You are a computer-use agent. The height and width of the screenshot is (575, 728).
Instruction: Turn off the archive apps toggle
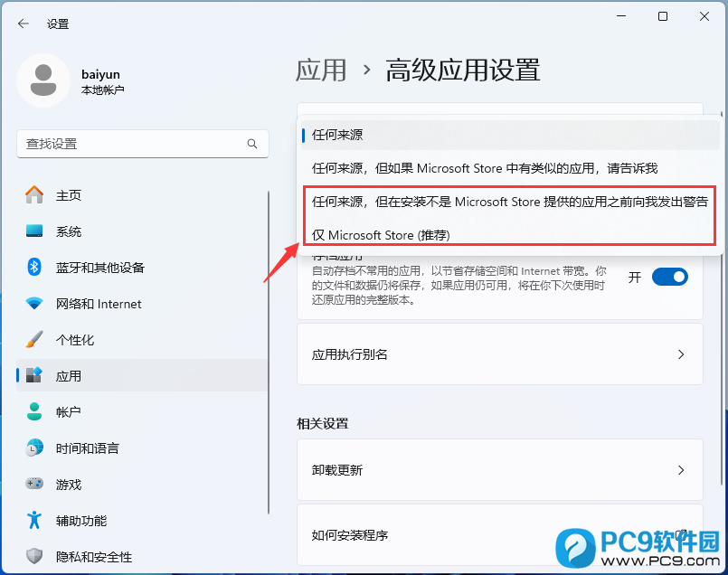pyautogui.click(x=670, y=277)
